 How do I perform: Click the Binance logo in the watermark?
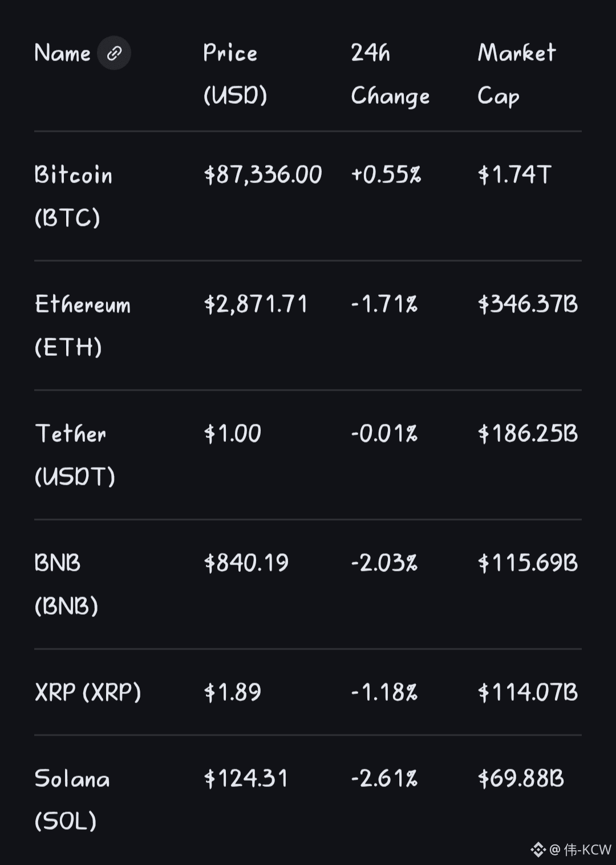coord(538,850)
